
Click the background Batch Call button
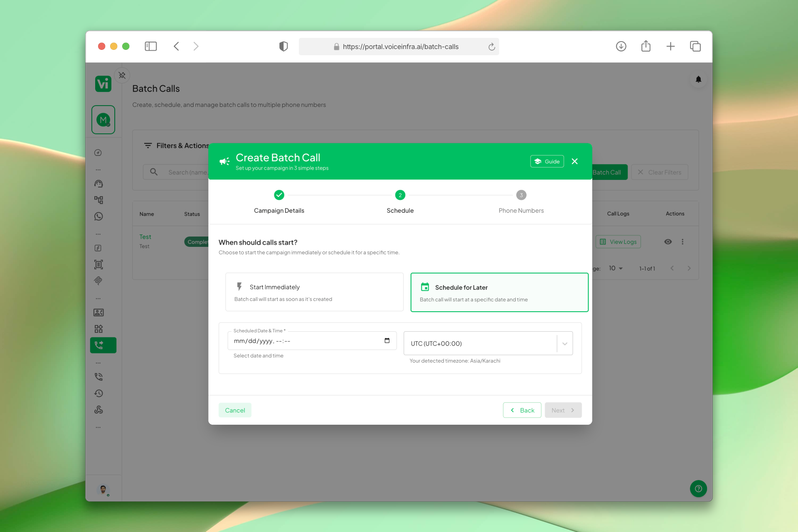tap(609, 172)
